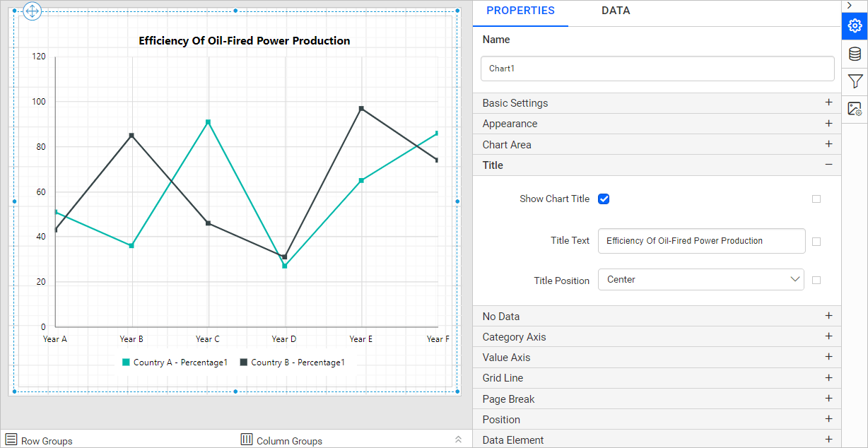Image resolution: width=868 pixels, height=448 pixels.
Task: Switch to the DATA tab
Action: tap(616, 11)
